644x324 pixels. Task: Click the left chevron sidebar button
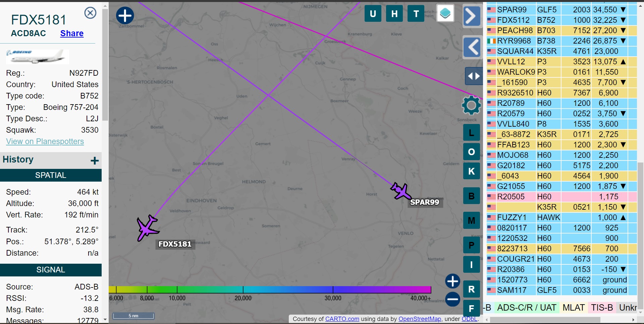click(x=473, y=47)
